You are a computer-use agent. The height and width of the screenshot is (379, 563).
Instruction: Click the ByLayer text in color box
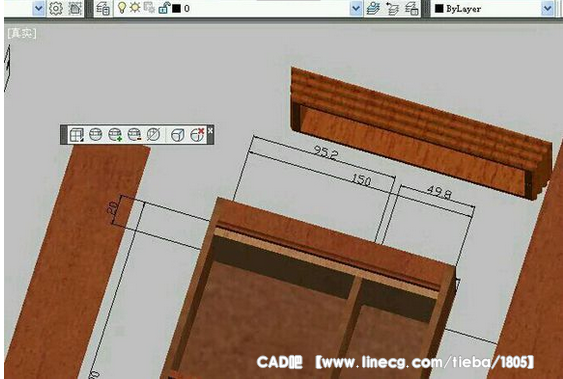pyautogui.click(x=464, y=9)
